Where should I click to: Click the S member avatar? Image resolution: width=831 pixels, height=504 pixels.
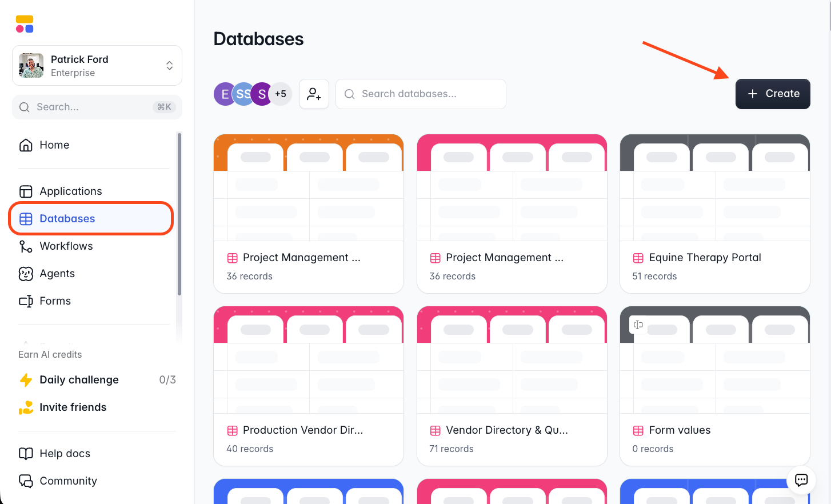[x=262, y=94]
